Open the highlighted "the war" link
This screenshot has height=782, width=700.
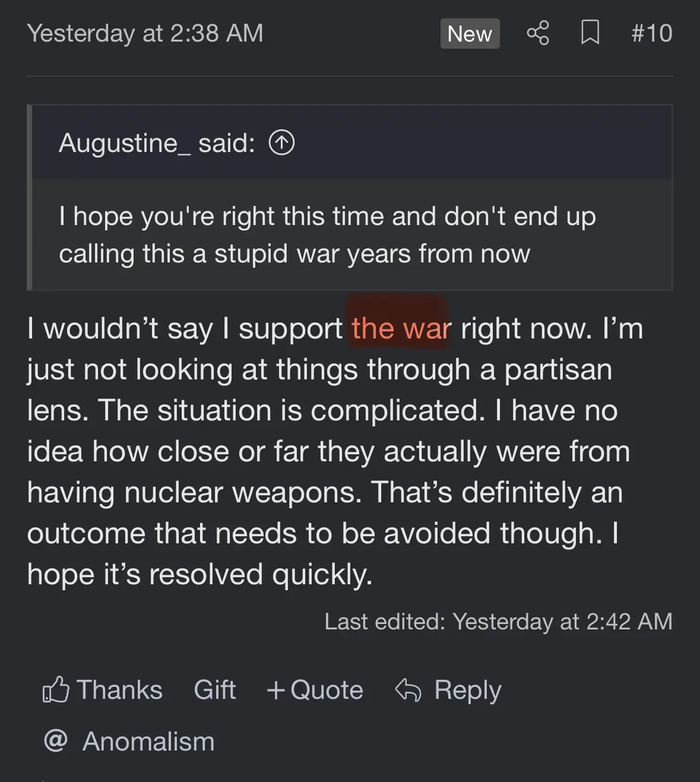[401, 328]
